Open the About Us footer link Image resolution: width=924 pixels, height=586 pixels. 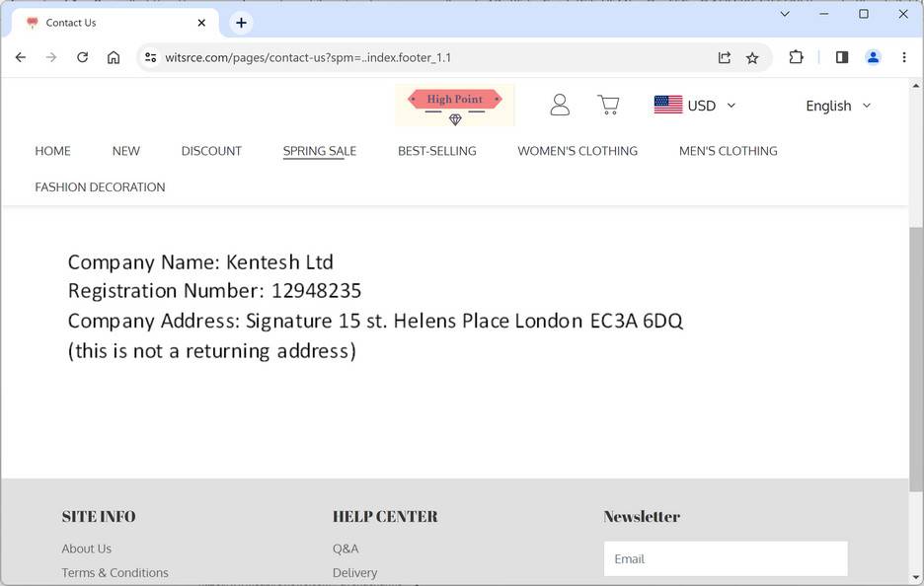point(87,549)
